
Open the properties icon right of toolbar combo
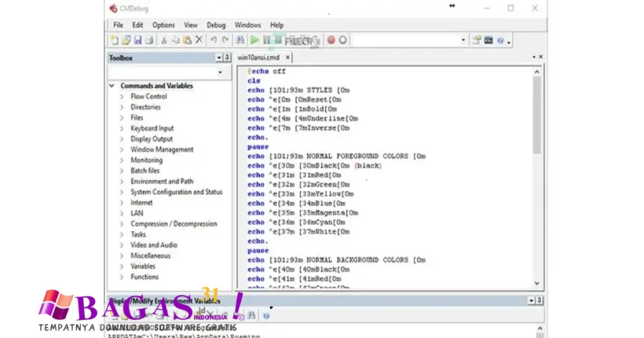pyautogui.click(x=477, y=40)
